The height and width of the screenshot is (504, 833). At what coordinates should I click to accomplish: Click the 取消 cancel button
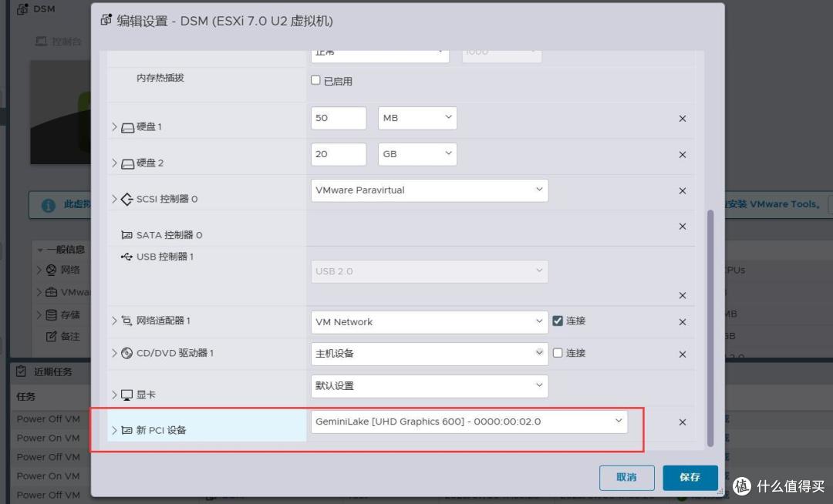pos(627,478)
